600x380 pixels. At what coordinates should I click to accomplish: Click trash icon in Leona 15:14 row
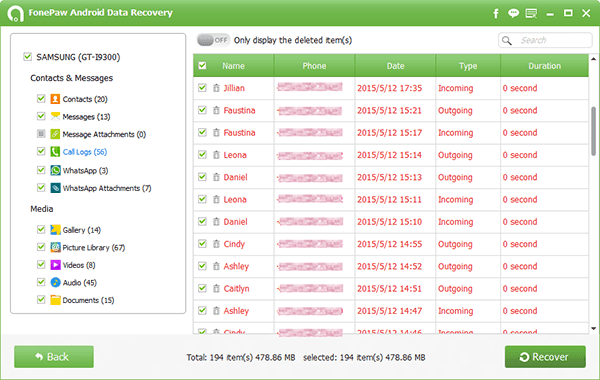pos(216,155)
